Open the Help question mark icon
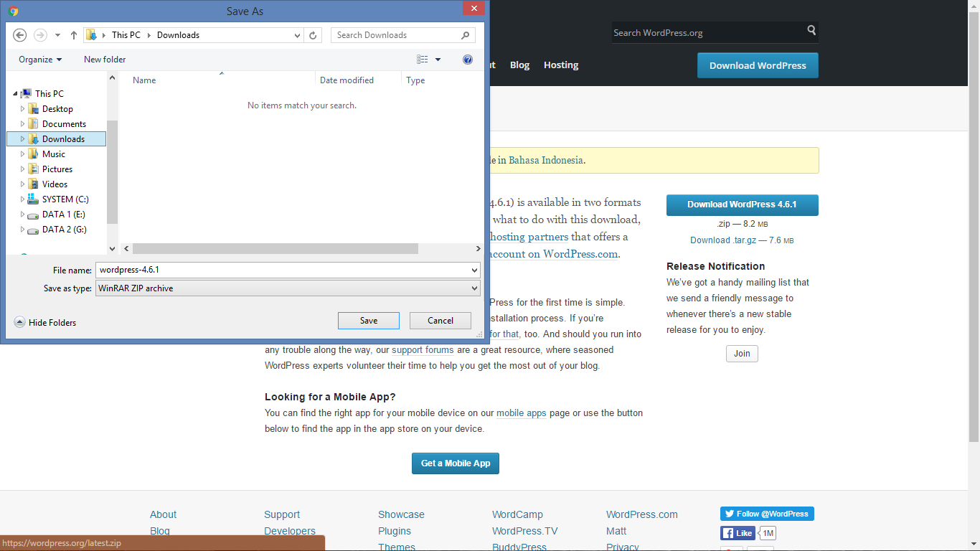This screenshot has width=980, height=551. pyautogui.click(x=468, y=60)
